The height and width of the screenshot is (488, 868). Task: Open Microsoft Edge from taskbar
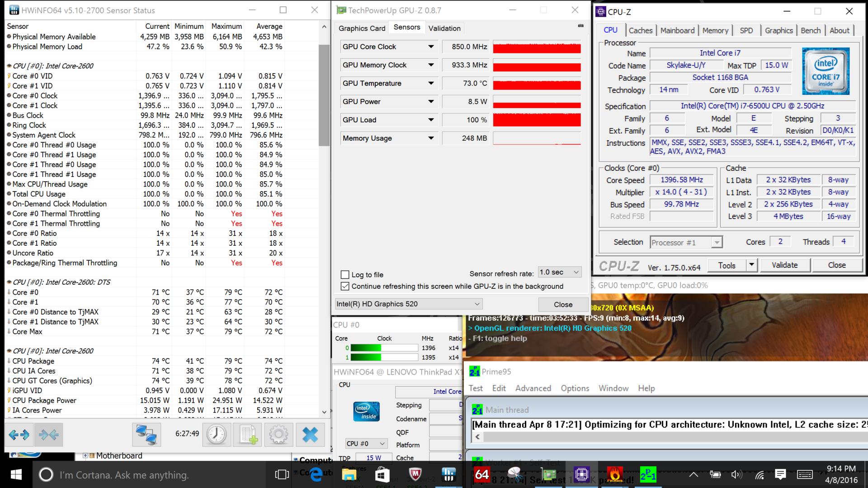[316, 474]
